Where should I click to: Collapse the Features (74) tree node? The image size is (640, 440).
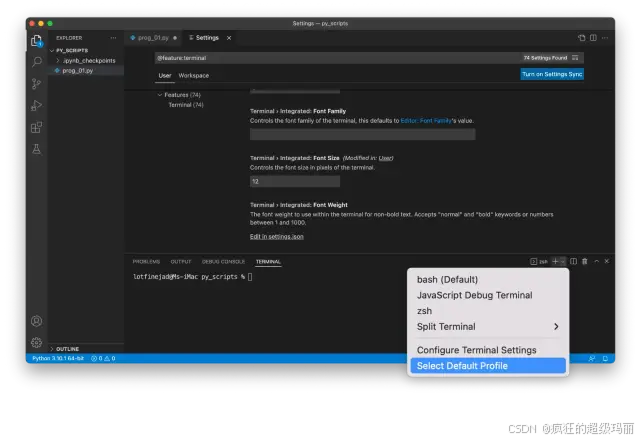tap(160, 95)
